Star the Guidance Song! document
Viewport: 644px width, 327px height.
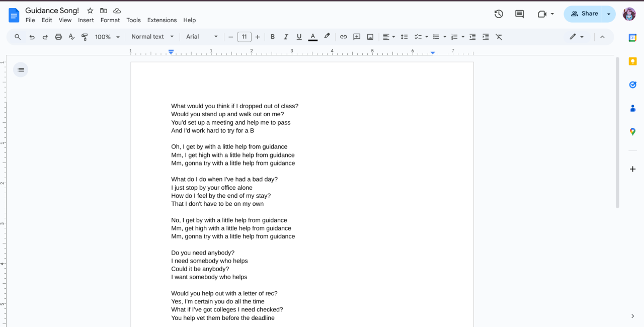click(x=90, y=11)
